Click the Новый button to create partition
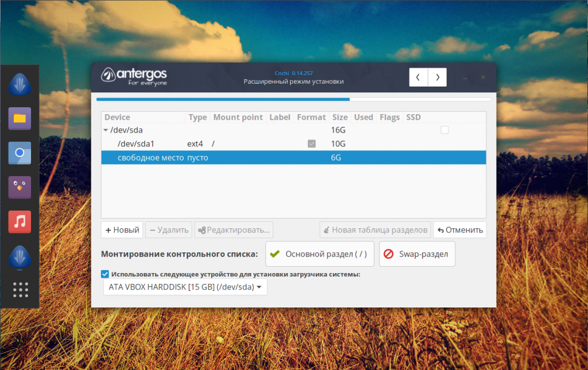Viewport: 588px width, 370px height. 122,230
